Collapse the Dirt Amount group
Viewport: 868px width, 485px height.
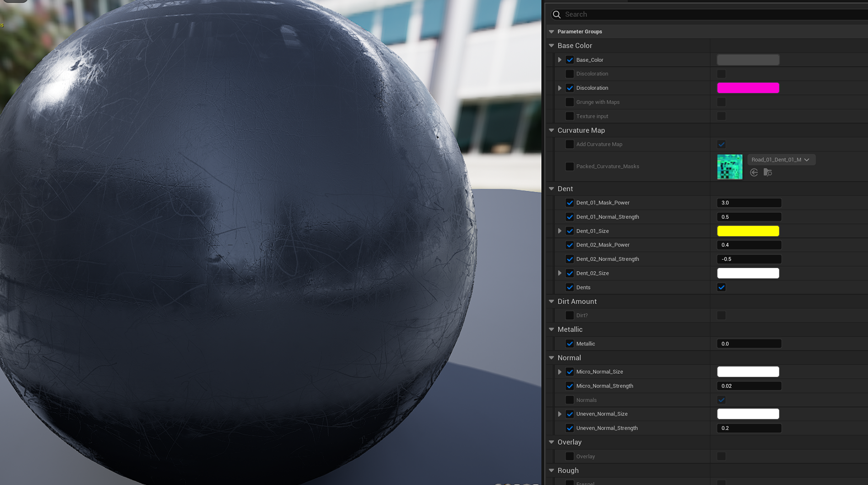point(552,301)
